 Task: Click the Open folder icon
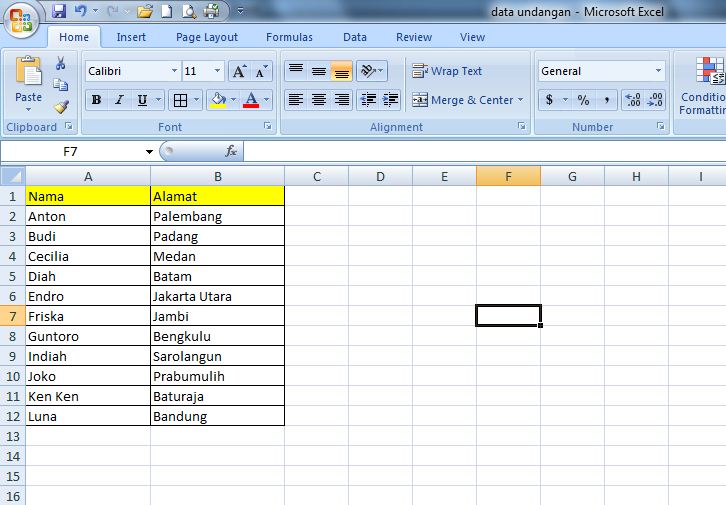click(145, 11)
